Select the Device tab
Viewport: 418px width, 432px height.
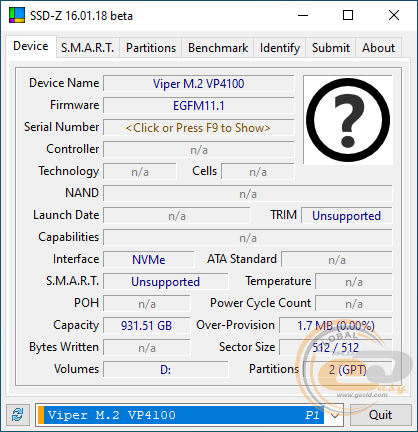[31, 46]
